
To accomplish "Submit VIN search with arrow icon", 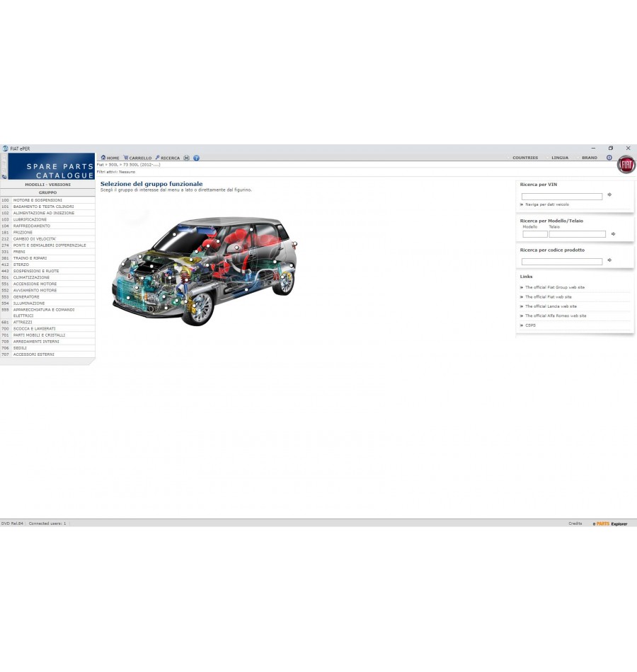I will pos(609,195).
